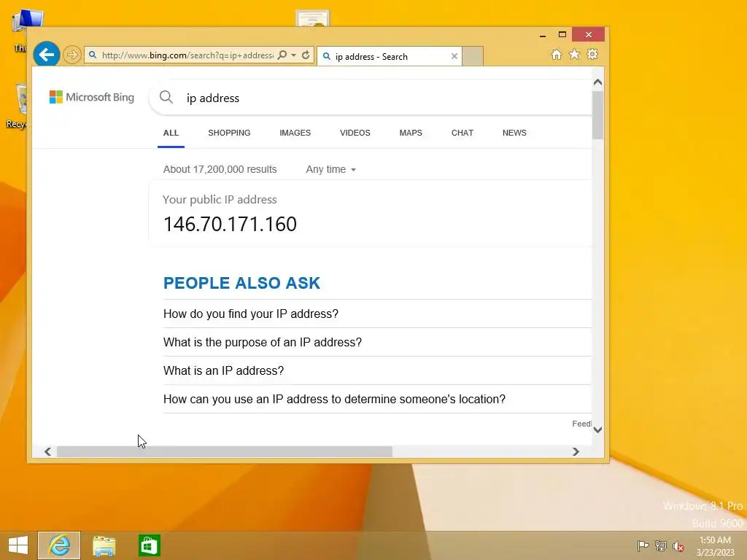The height and width of the screenshot is (560, 747).
Task: Refresh the page with the reload icon
Action: tap(306, 55)
